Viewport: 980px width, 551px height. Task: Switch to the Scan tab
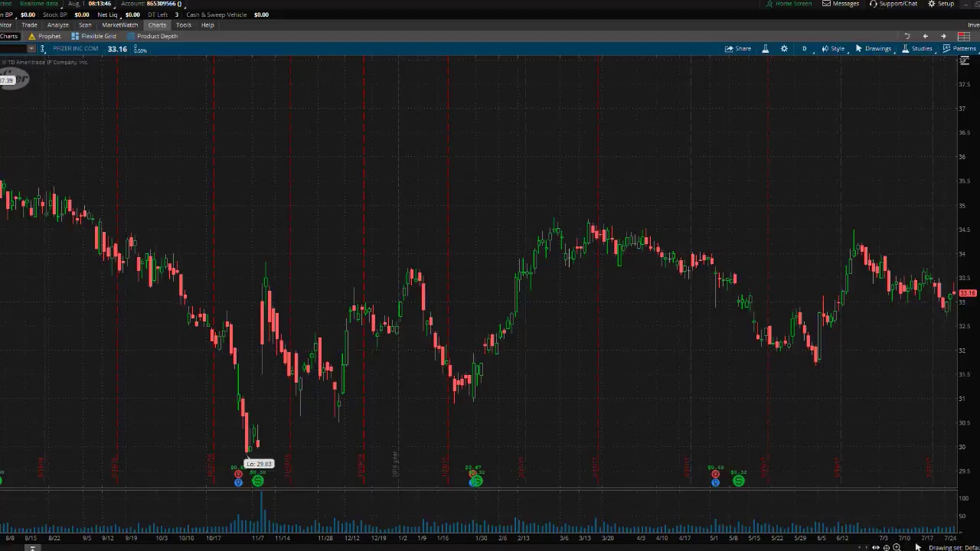[85, 25]
